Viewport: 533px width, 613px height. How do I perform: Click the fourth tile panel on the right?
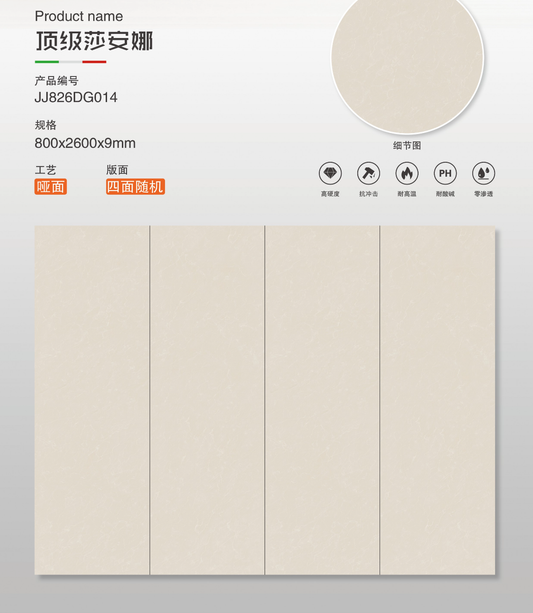coord(438,400)
